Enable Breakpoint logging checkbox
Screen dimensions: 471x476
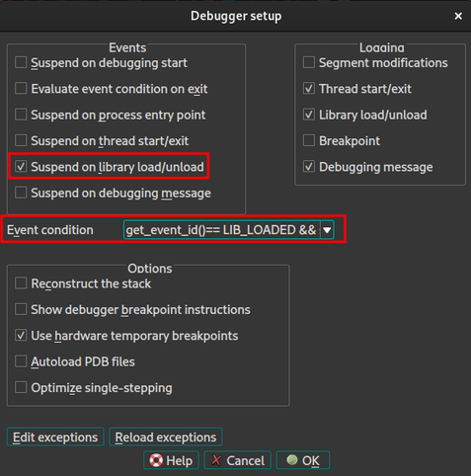(x=309, y=140)
